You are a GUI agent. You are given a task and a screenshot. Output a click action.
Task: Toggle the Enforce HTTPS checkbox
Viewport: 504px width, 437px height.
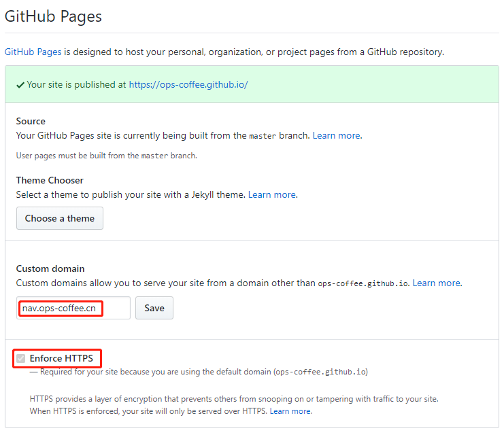pos(21,358)
